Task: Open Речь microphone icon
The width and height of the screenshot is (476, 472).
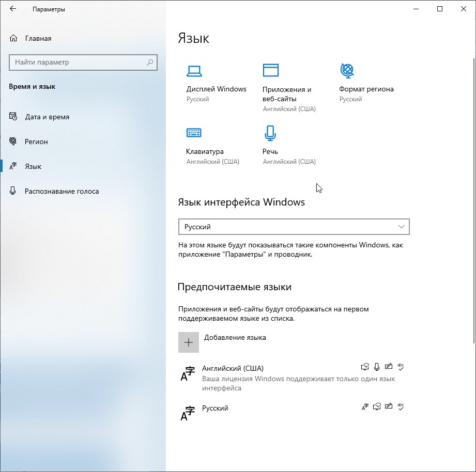Action: tap(270, 133)
